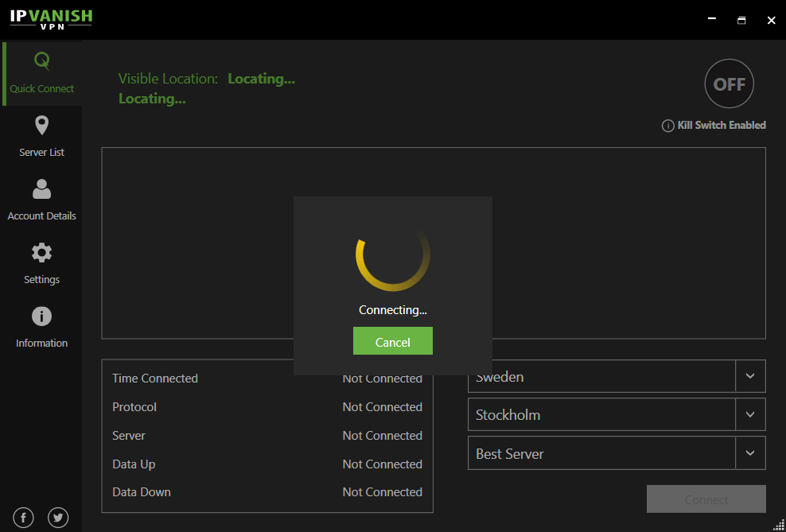Open the Settings sidebar tab
Image resolution: width=786 pixels, height=532 pixels.
41,263
